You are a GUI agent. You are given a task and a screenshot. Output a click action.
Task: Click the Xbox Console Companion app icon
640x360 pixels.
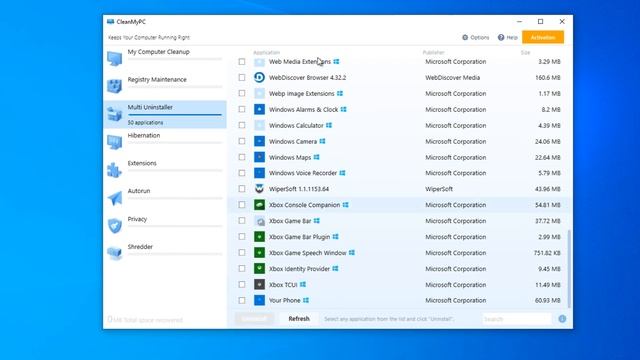coord(259,205)
